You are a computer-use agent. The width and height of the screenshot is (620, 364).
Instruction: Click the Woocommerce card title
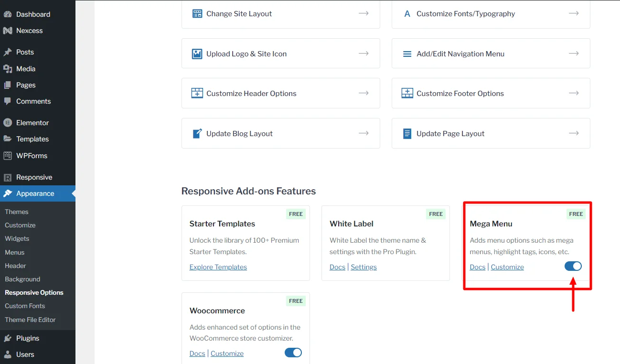[217, 310]
